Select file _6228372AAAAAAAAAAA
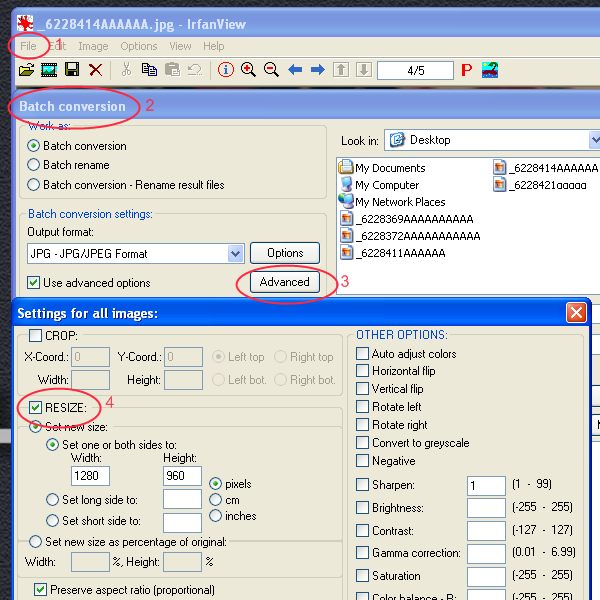The height and width of the screenshot is (600, 600). 410,236
